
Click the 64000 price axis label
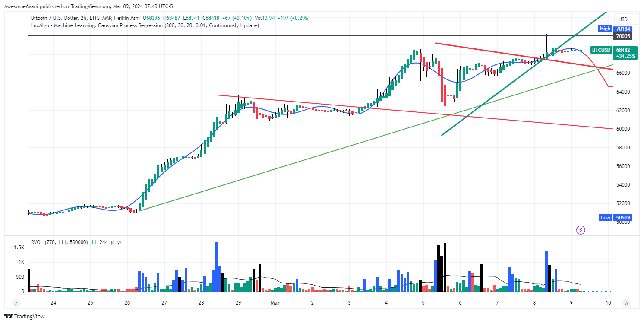624,92
